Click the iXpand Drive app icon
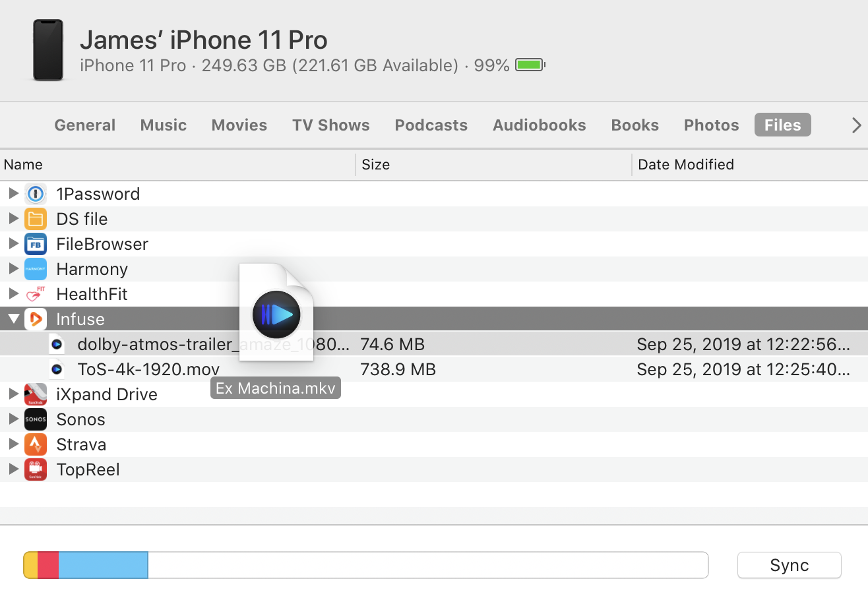This screenshot has height=602, width=868. coord(36,394)
